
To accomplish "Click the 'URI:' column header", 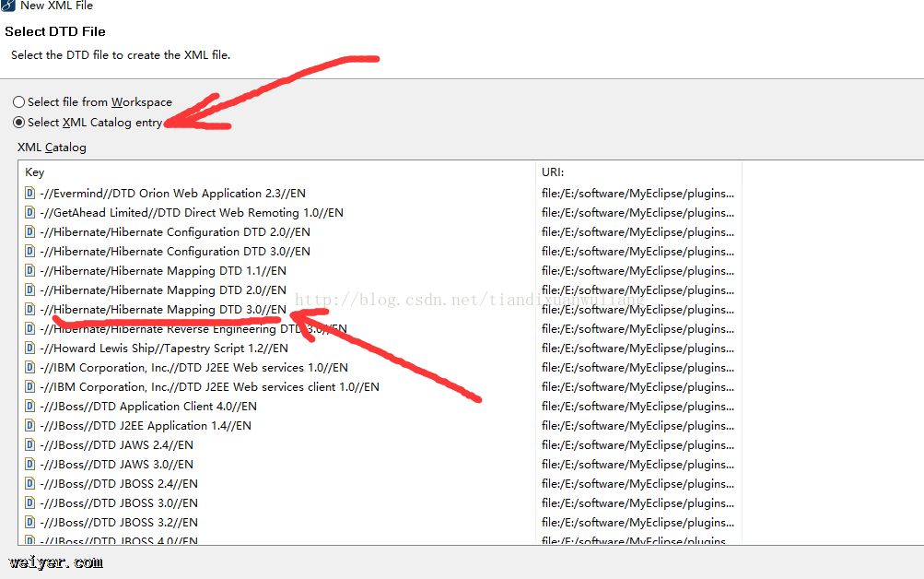I will tap(553, 172).
